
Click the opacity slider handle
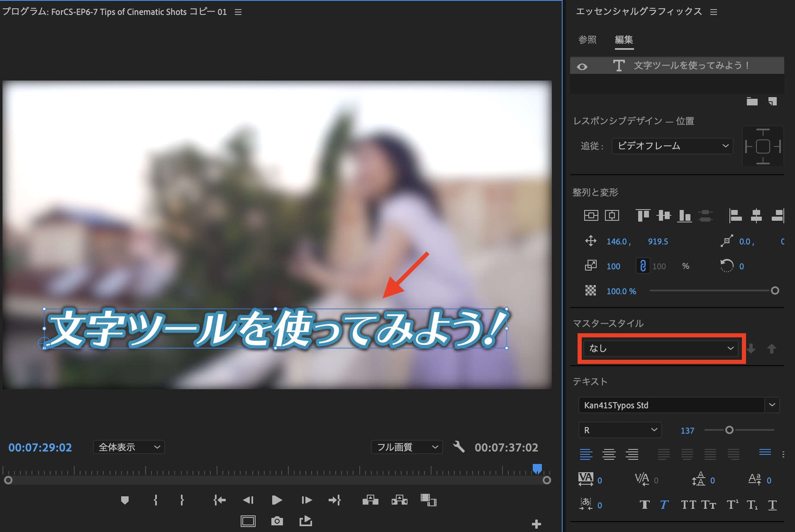pos(775,290)
